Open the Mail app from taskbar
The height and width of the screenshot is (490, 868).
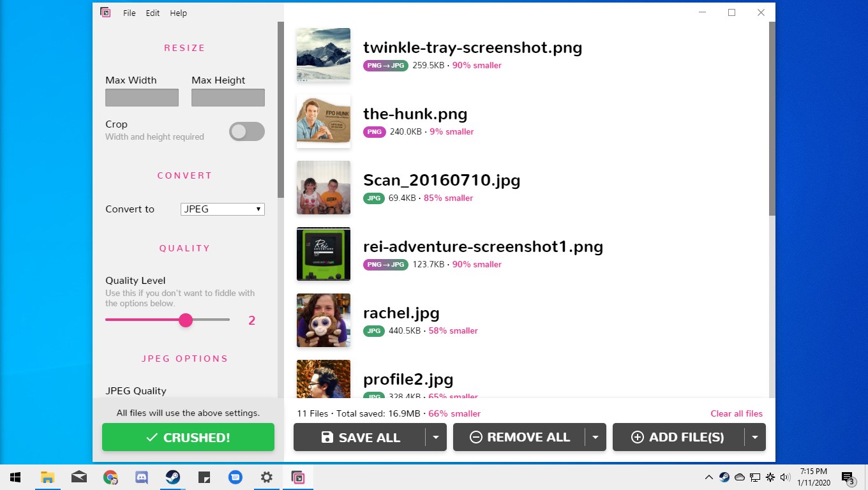(79, 477)
